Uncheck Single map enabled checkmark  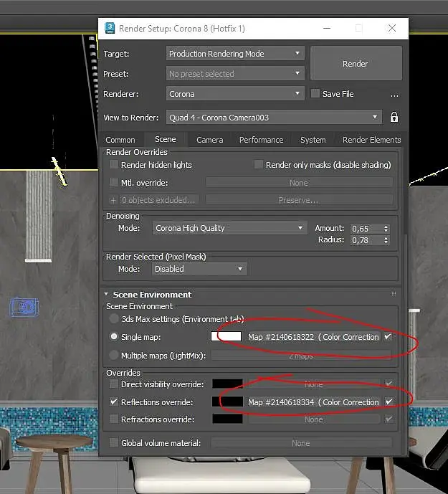pos(388,337)
